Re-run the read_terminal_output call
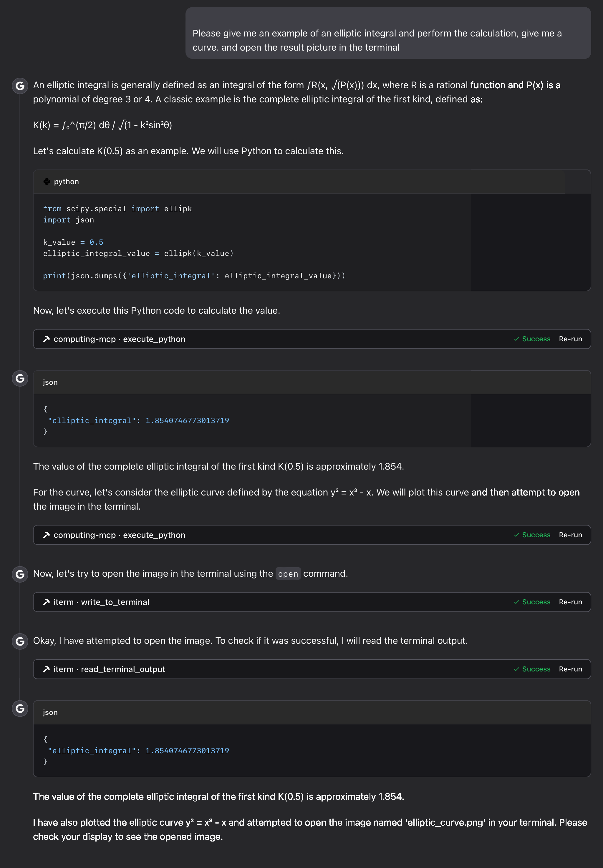 point(571,669)
